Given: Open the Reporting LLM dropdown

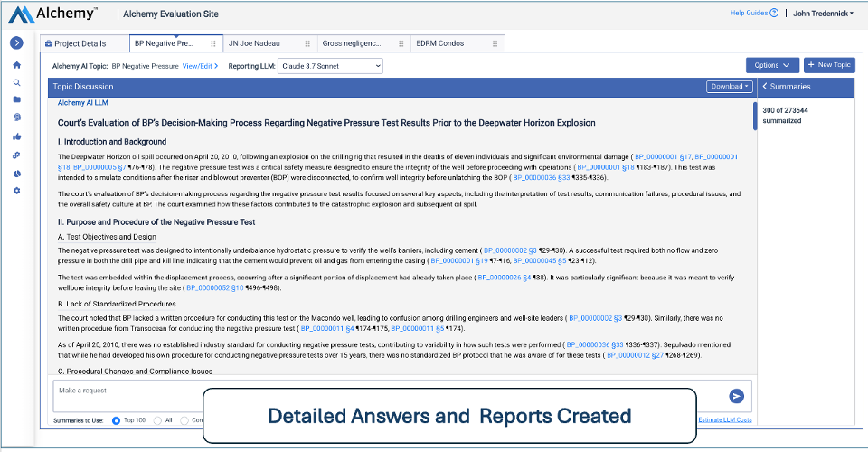Looking at the screenshot, I should pos(330,66).
